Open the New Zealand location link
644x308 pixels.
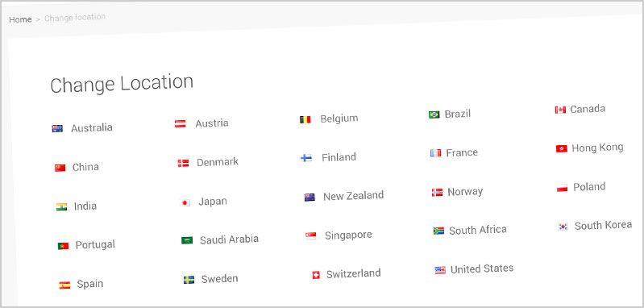coord(353,195)
